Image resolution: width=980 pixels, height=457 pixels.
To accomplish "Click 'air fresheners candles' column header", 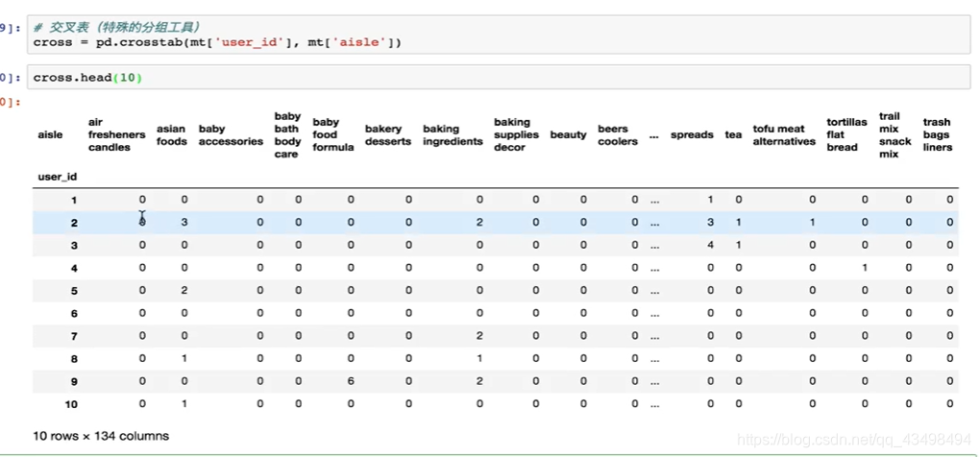I will (116, 134).
